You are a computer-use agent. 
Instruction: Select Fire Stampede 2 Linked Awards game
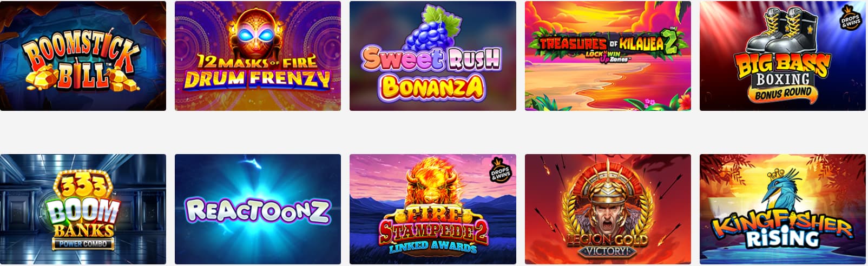tap(432, 209)
